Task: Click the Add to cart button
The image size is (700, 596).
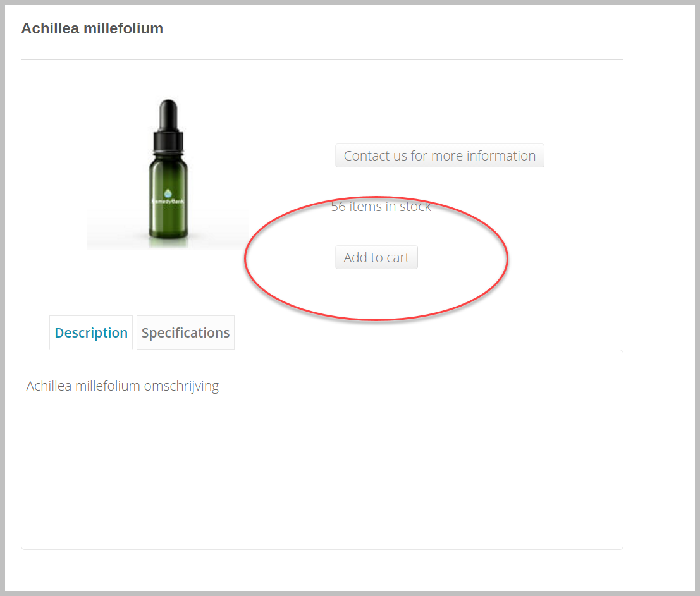Action: 376,257
